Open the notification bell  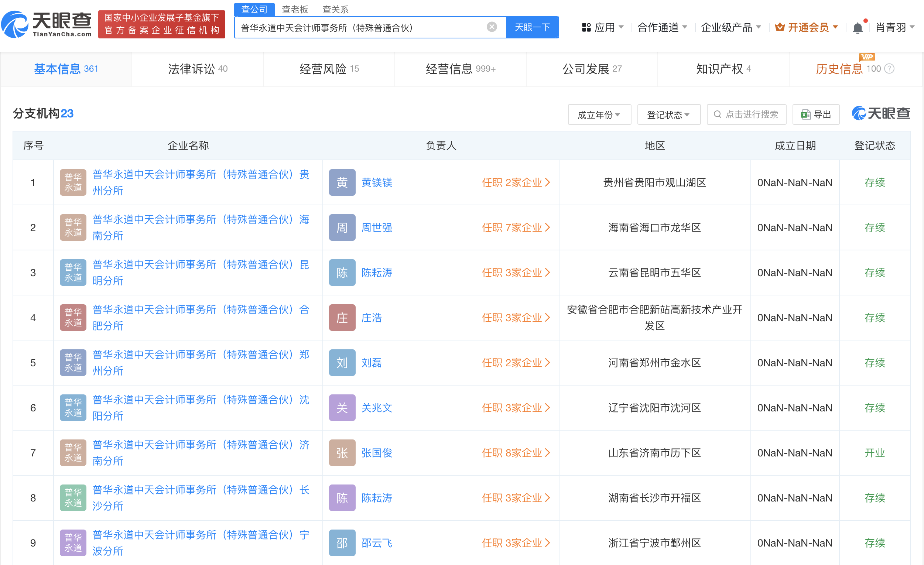click(x=858, y=27)
